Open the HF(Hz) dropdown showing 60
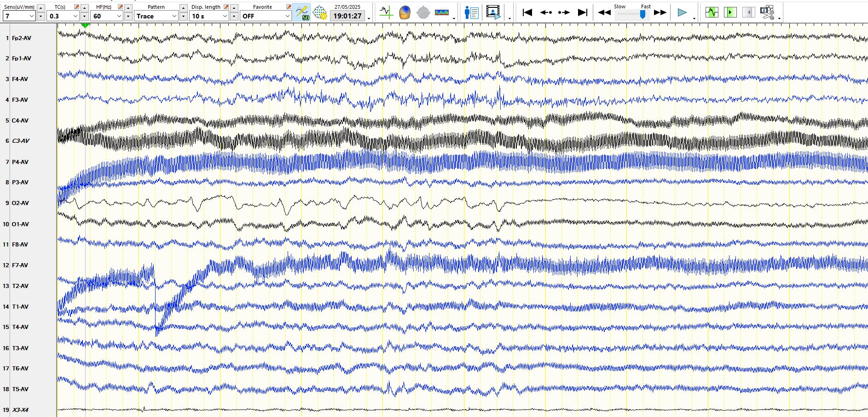Viewport: 868px width, 417px height. click(107, 16)
